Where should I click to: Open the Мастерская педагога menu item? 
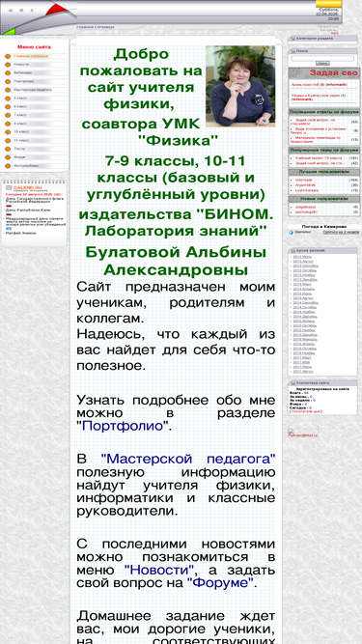(x=33, y=90)
